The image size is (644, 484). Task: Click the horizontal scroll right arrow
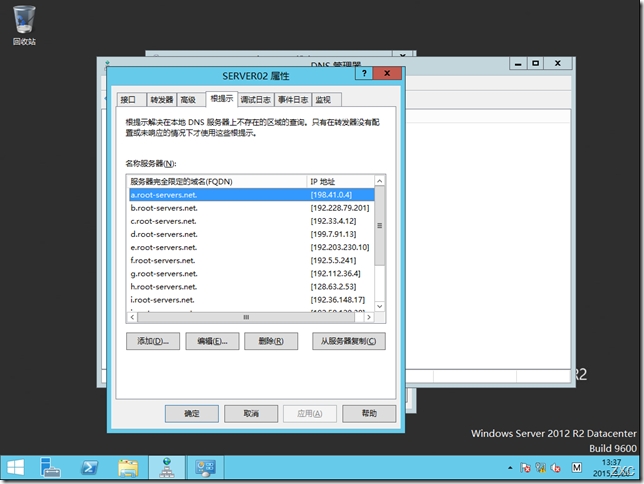click(369, 317)
